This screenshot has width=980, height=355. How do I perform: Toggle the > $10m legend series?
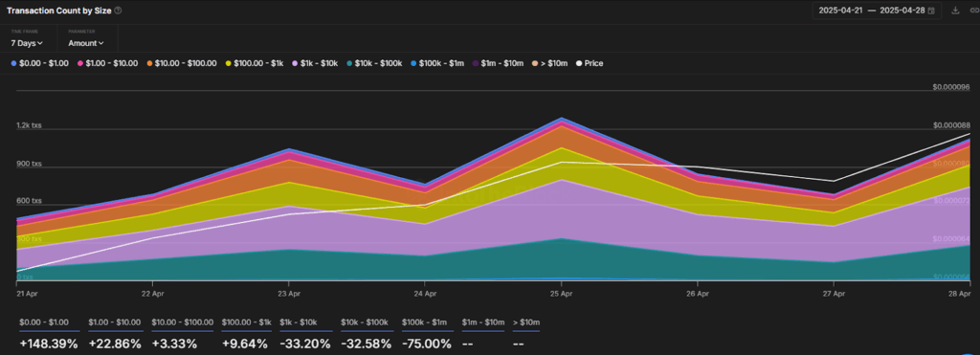click(x=550, y=63)
